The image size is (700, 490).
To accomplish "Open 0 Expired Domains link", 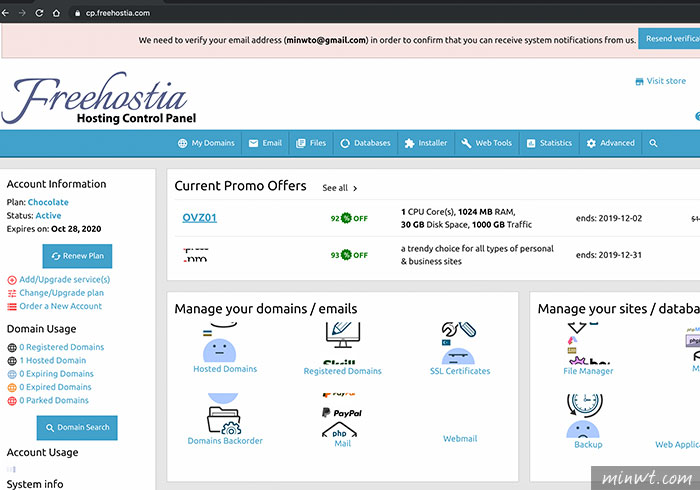I will tap(55, 387).
